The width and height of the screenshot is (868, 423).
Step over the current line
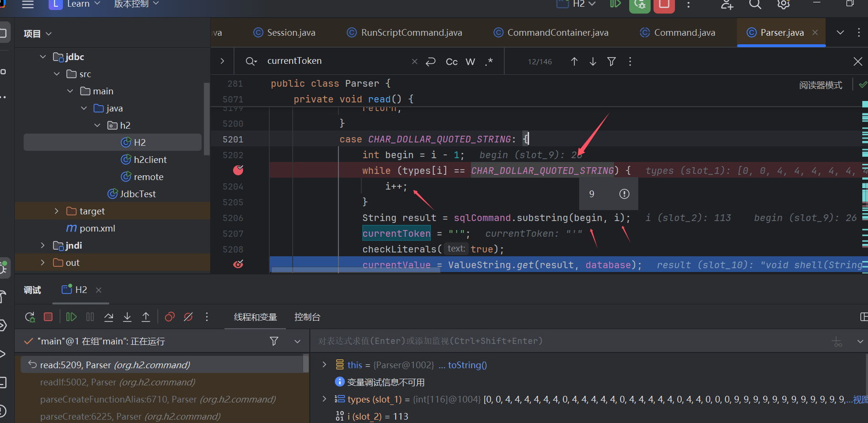coord(109,317)
